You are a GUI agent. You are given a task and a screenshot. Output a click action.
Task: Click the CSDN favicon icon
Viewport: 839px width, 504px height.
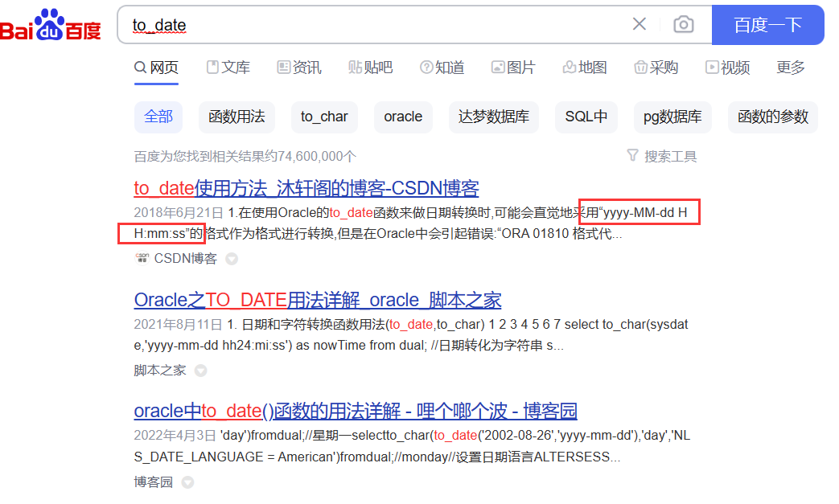pos(142,258)
